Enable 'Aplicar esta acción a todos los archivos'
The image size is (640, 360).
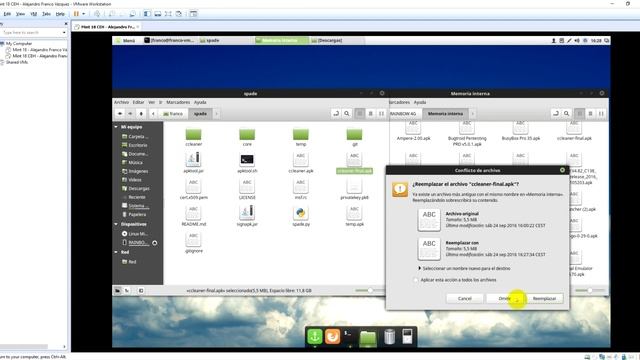tap(416, 280)
